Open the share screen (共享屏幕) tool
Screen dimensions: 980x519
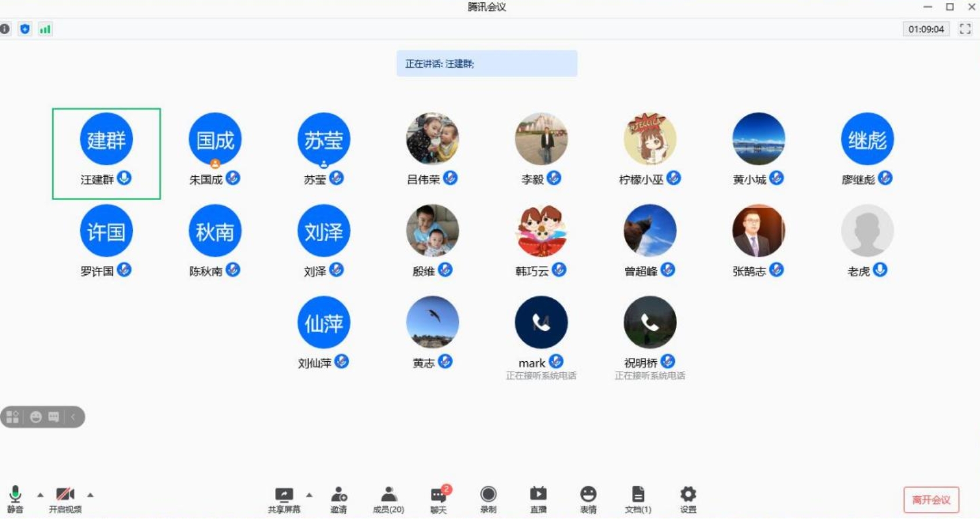pos(284,498)
